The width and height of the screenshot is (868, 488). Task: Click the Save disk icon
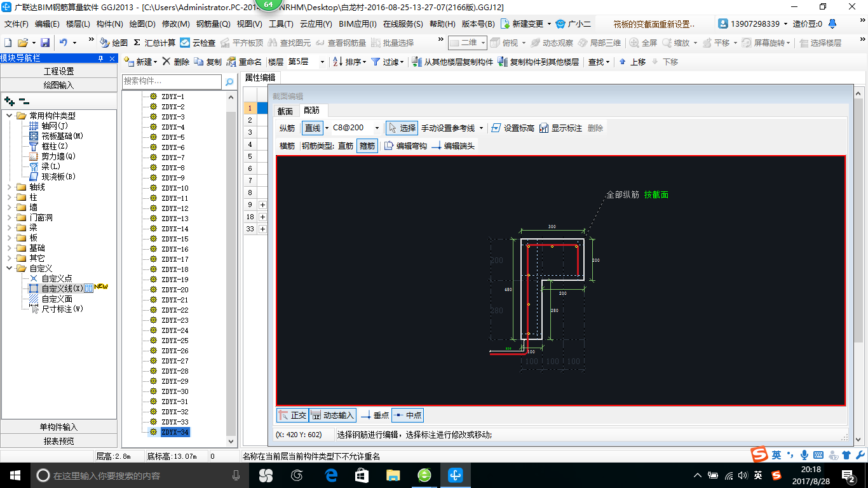pyautogui.click(x=45, y=43)
